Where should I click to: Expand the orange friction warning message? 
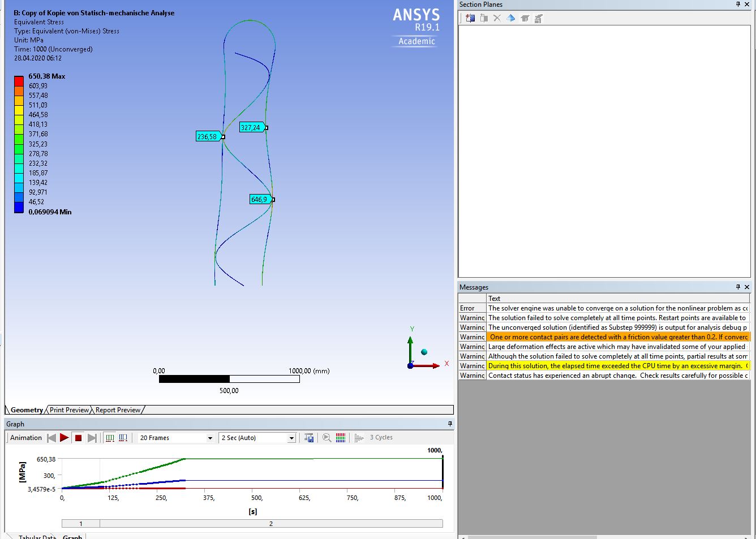[617, 337]
